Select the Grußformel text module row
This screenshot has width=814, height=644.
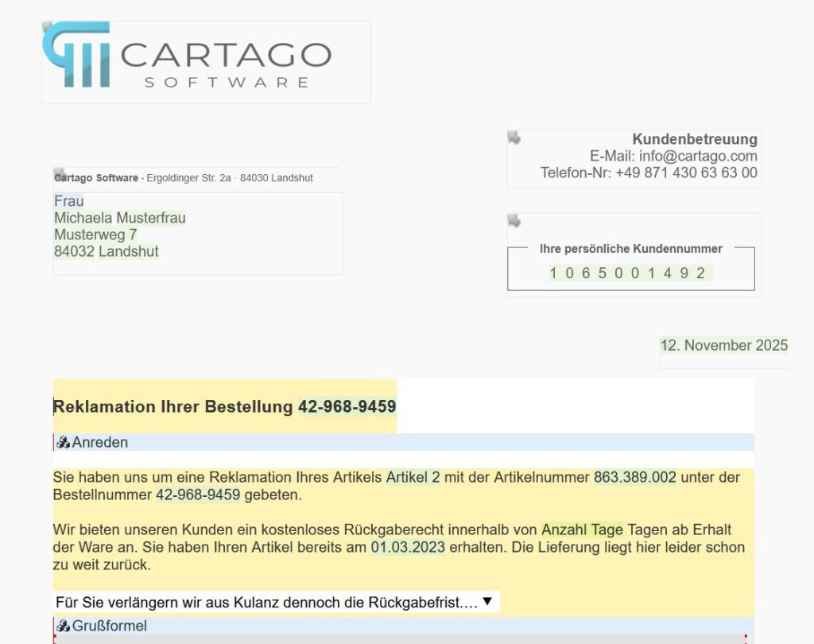click(x=403, y=626)
